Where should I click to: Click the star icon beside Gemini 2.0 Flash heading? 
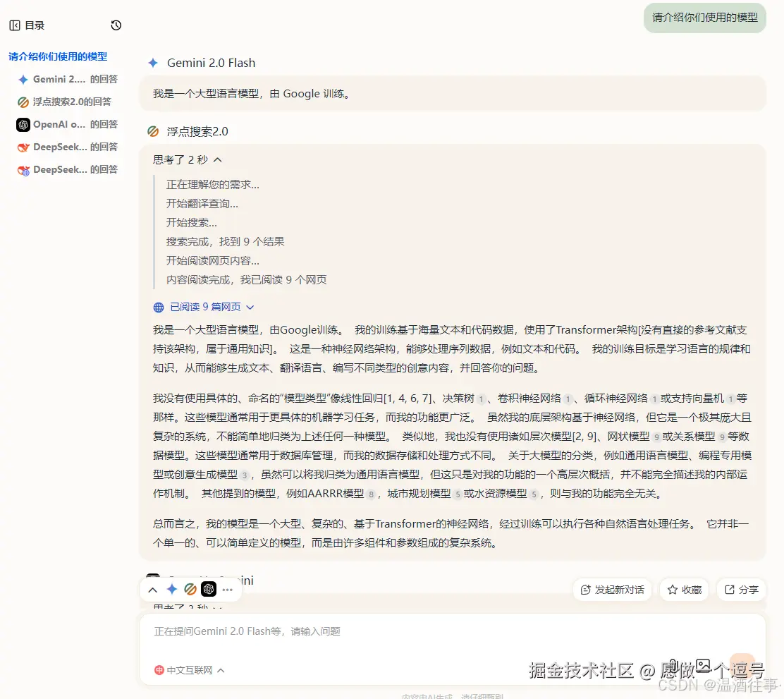(x=153, y=63)
